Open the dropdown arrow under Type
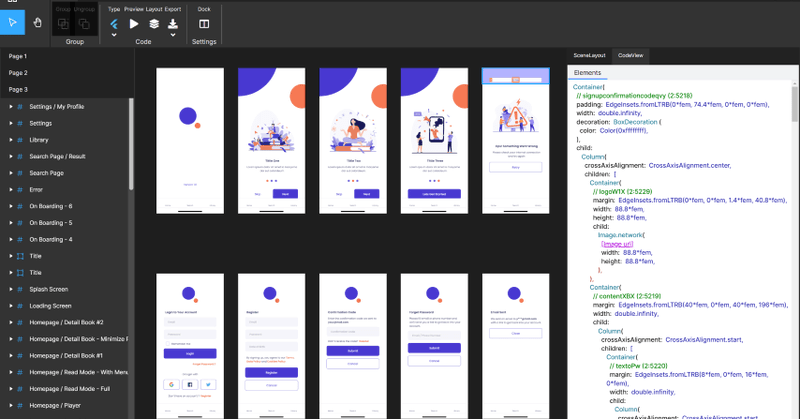This screenshot has width=800, height=419. tap(114, 35)
